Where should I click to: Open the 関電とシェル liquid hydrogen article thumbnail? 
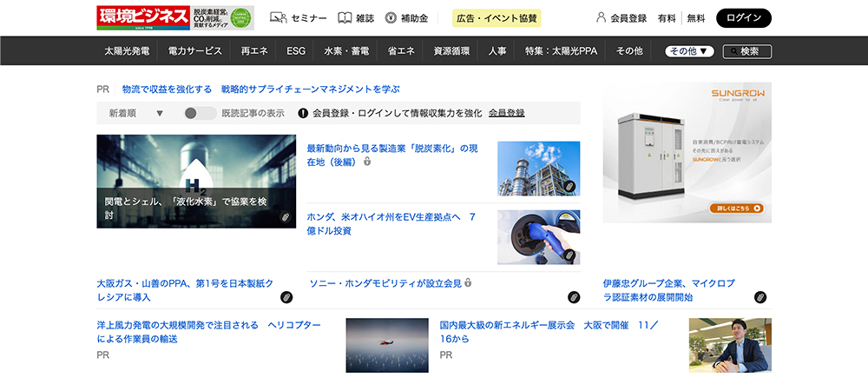[x=196, y=181]
